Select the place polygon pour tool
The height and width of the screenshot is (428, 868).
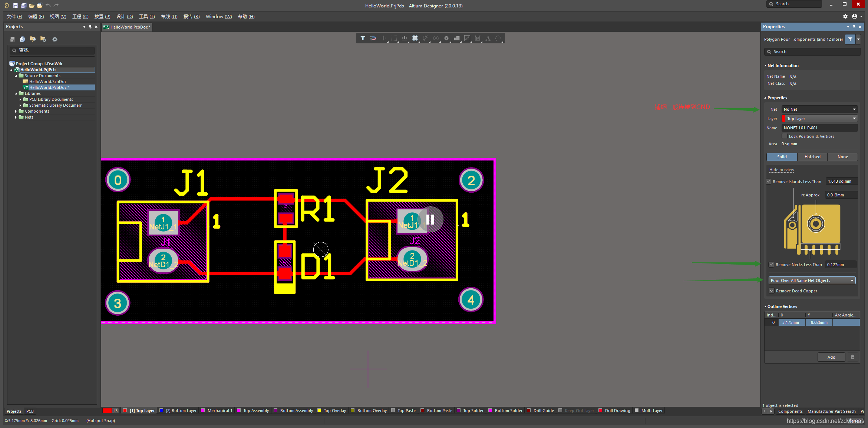click(457, 38)
